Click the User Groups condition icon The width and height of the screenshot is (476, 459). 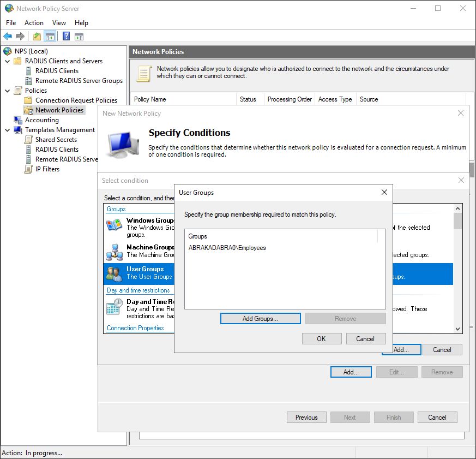coord(114,273)
